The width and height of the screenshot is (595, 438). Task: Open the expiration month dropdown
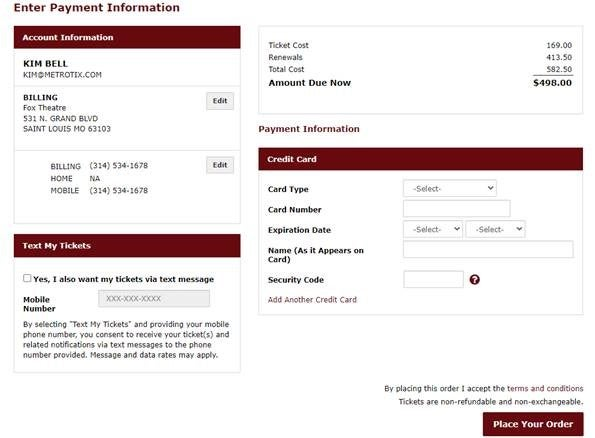pos(433,229)
